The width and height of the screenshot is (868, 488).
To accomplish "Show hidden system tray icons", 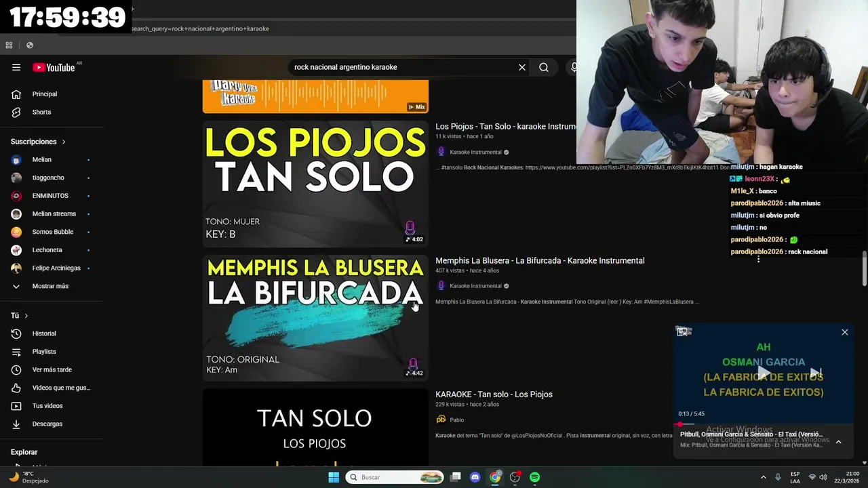I will (x=763, y=477).
